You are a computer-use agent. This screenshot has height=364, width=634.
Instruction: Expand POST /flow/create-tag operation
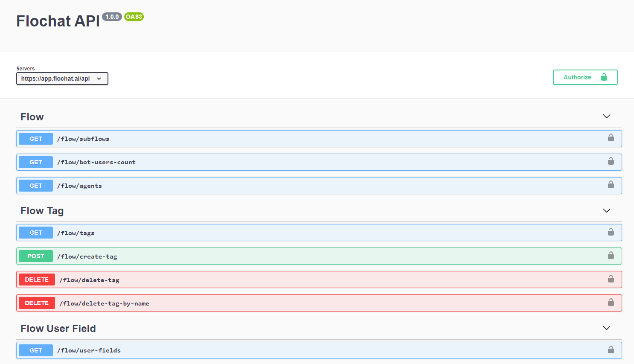pos(319,256)
